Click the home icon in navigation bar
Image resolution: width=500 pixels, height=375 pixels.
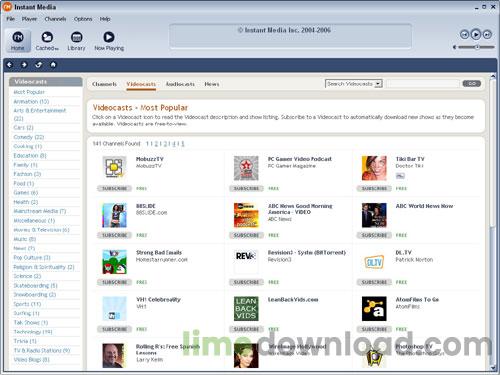pos(53,65)
